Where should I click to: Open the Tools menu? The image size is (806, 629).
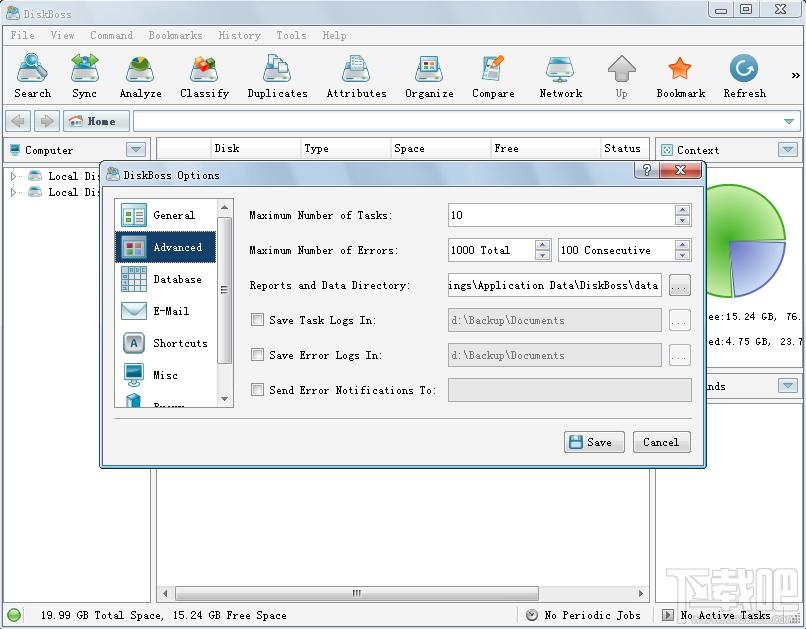coord(291,35)
